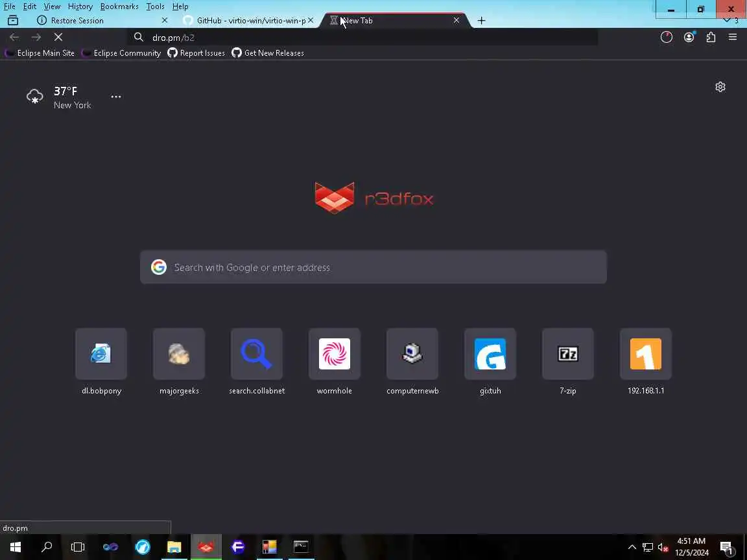Click the back navigation arrow
Image resolution: width=747 pixels, height=560 pixels.
[x=14, y=37]
